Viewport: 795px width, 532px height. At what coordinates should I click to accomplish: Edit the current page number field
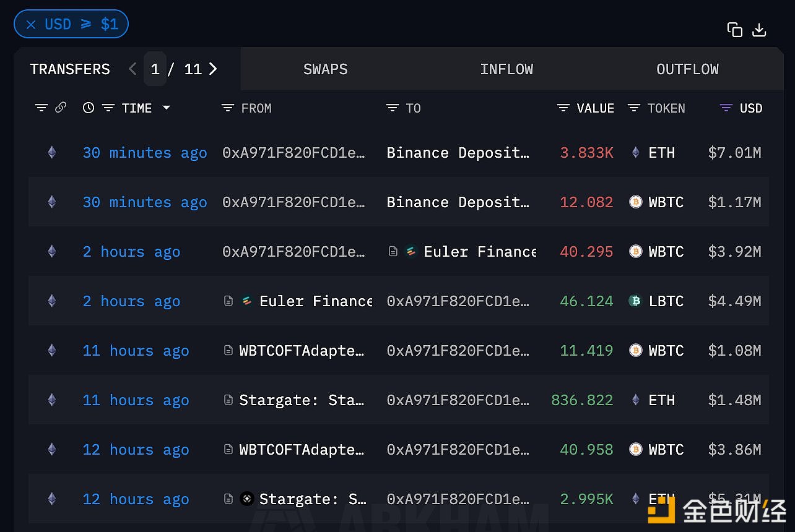click(155, 69)
